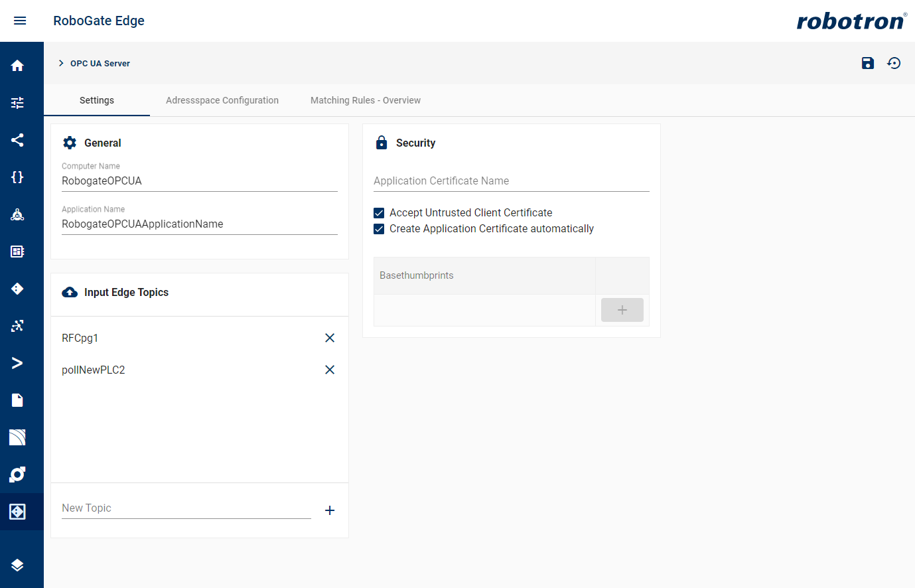915x588 pixels.
Task: Open Matching Rules - Overview tab
Action: coord(366,100)
